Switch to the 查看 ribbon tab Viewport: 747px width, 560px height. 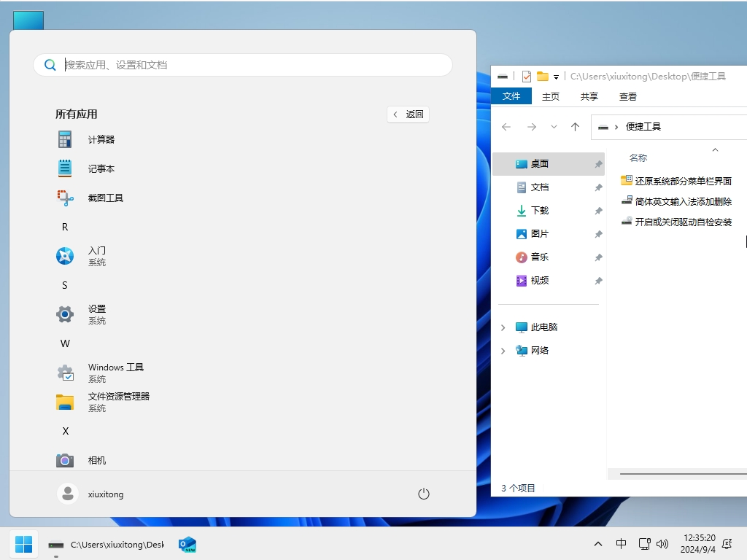(x=627, y=96)
